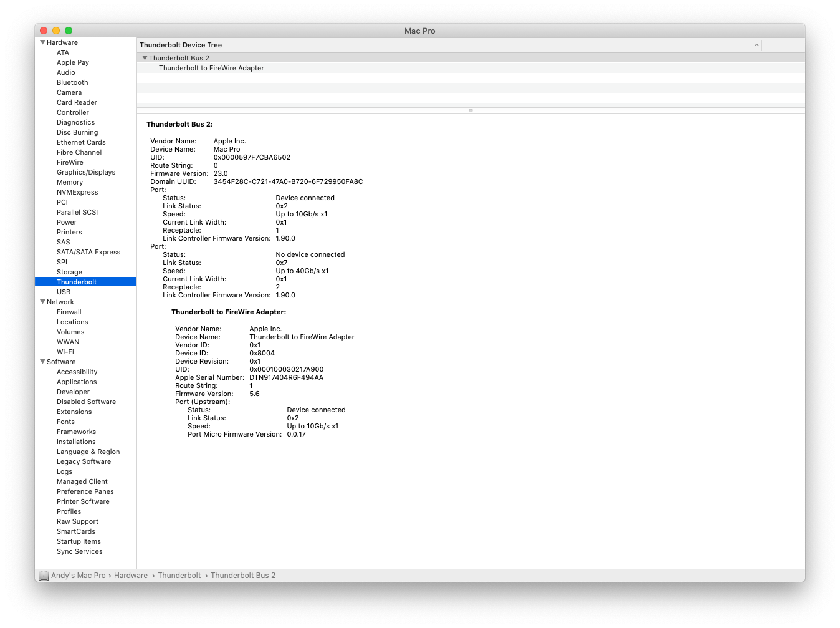Screen dimensions: 840x628
Task: Select USB in the sidebar
Action: pos(64,292)
